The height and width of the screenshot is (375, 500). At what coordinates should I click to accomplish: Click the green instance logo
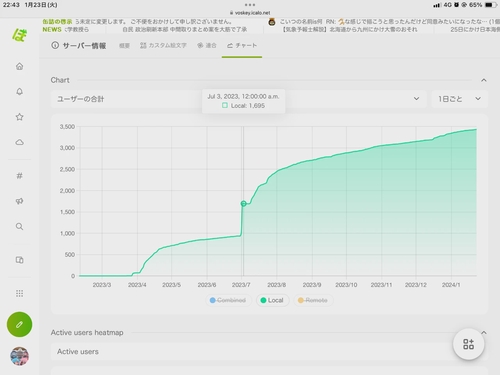(x=19, y=35)
